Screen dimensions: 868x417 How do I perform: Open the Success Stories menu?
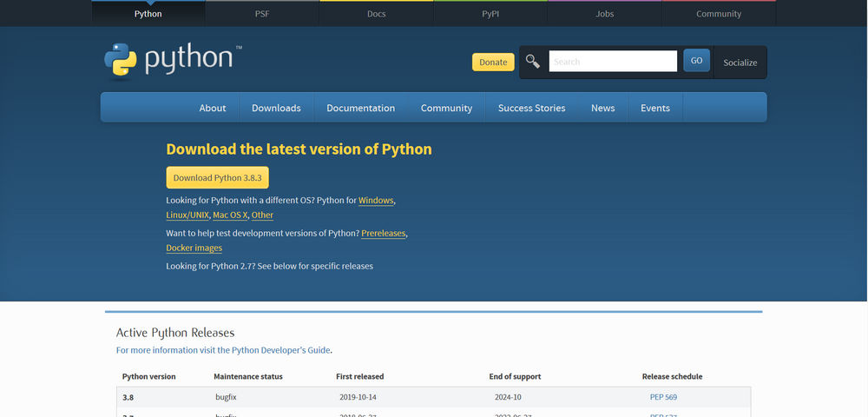[531, 108]
